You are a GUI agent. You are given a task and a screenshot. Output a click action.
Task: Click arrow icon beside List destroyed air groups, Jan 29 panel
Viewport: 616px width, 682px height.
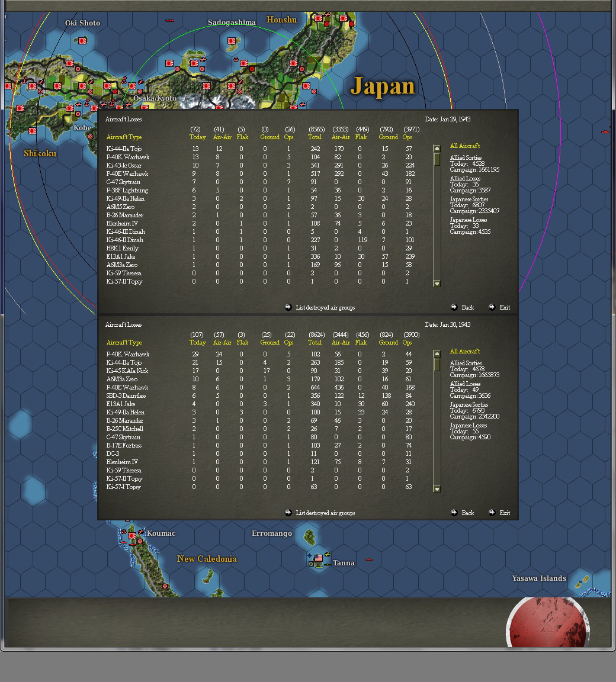click(x=288, y=307)
